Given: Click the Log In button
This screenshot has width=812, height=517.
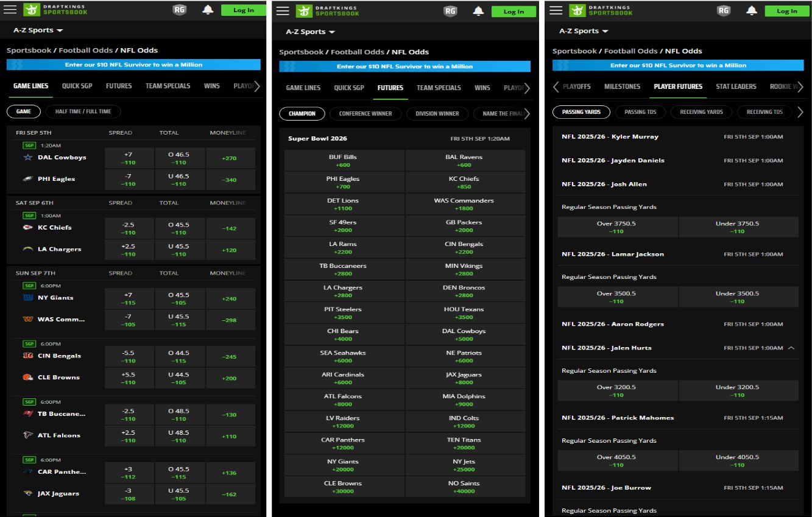Looking at the screenshot, I should (244, 10).
